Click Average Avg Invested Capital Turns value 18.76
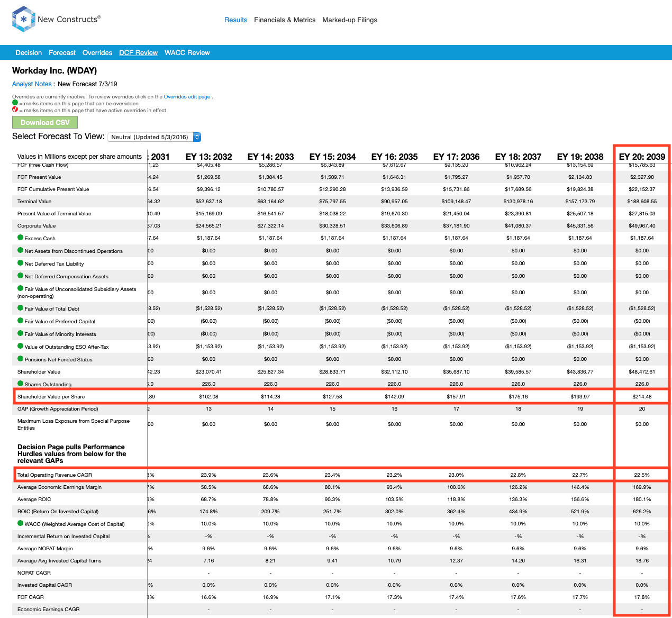 point(642,560)
